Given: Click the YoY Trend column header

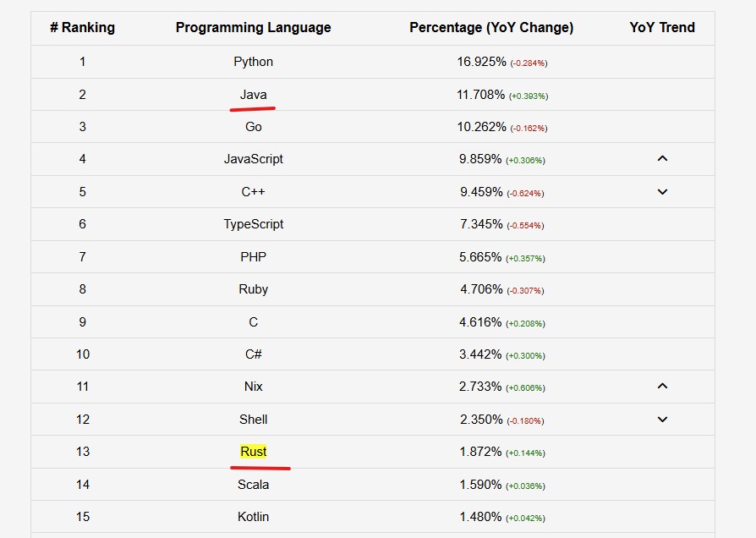Looking at the screenshot, I should click(662, 28).
